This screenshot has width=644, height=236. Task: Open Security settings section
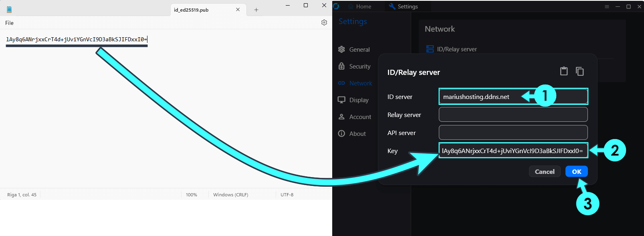coord(355,66)
